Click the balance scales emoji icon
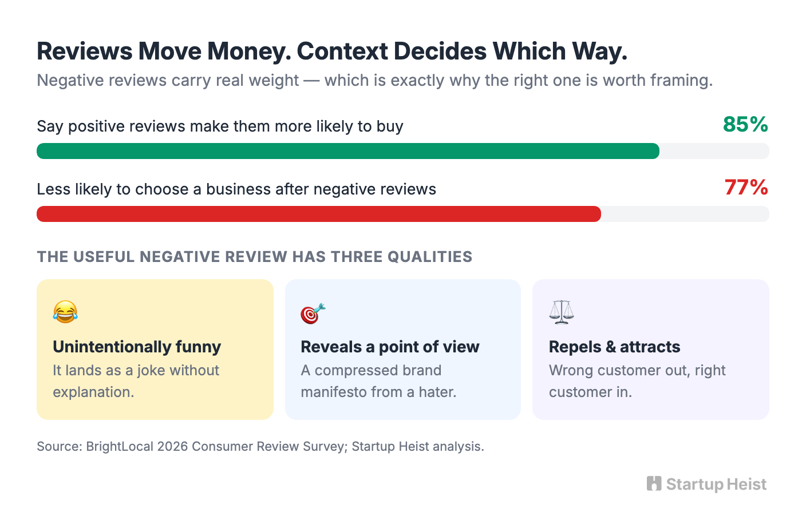The width and height of the screenshot is (806, 532). pos(561,312)
